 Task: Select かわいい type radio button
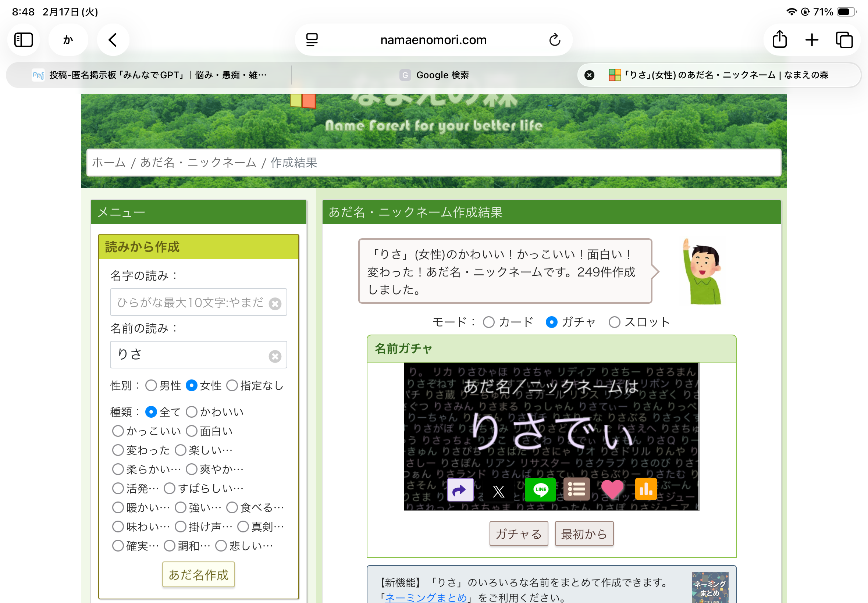click(192, 412)
